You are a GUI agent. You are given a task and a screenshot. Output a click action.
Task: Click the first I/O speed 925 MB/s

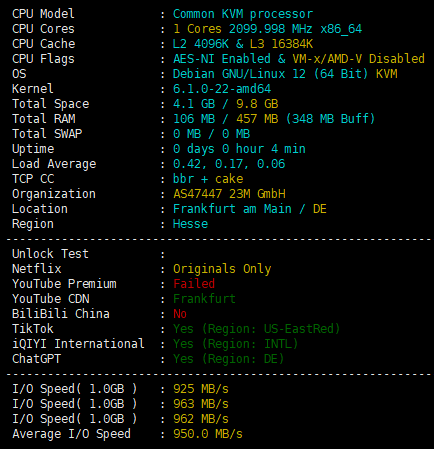coord(201,389)
